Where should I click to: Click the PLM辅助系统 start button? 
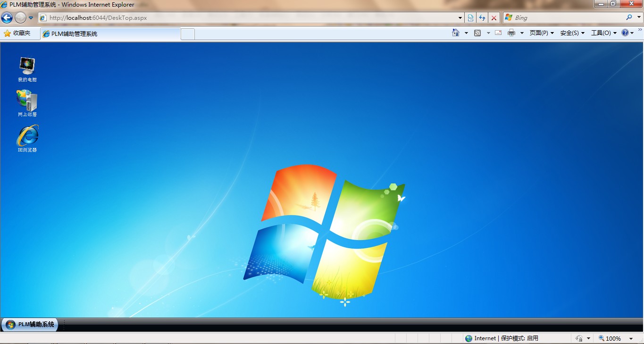coord(30,325)
